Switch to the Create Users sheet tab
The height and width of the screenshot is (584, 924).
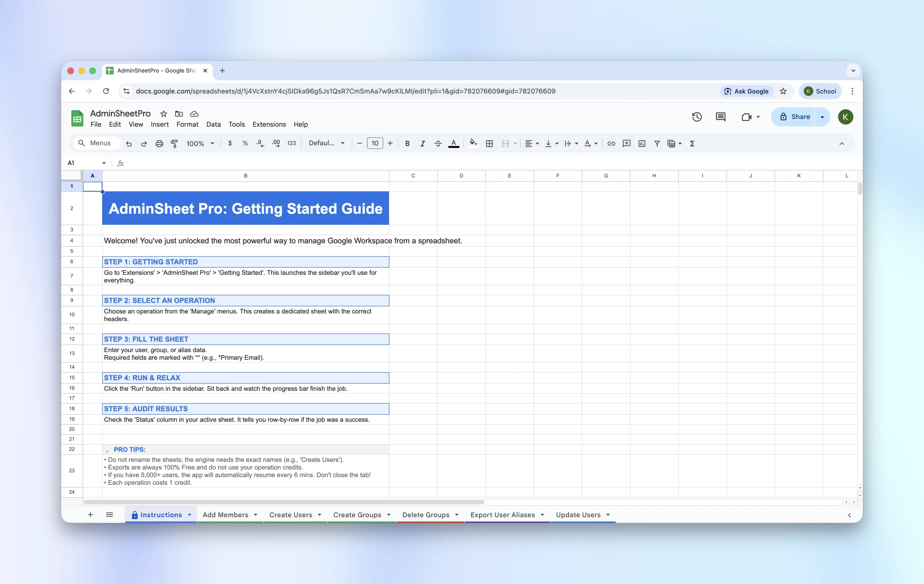pyautogui.click(x=291, y=515)
